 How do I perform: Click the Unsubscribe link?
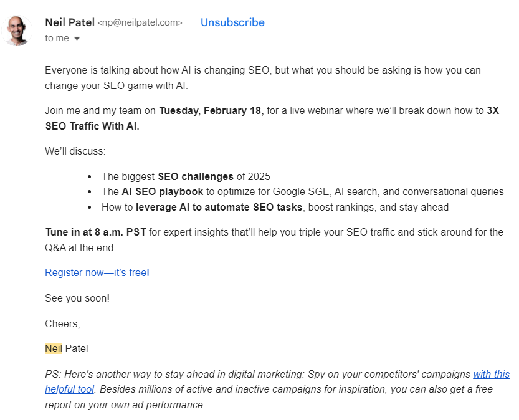232,22
